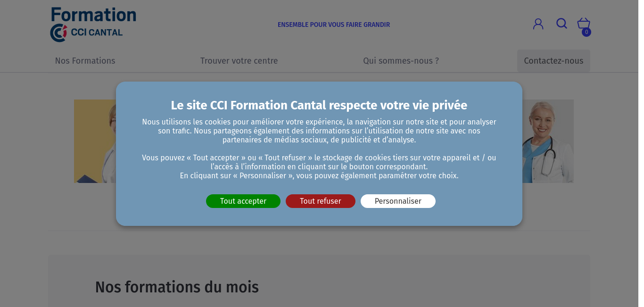Click the left banner image with yellow background
Viewport: 644px width, 307px height.
tap(95, 141)
